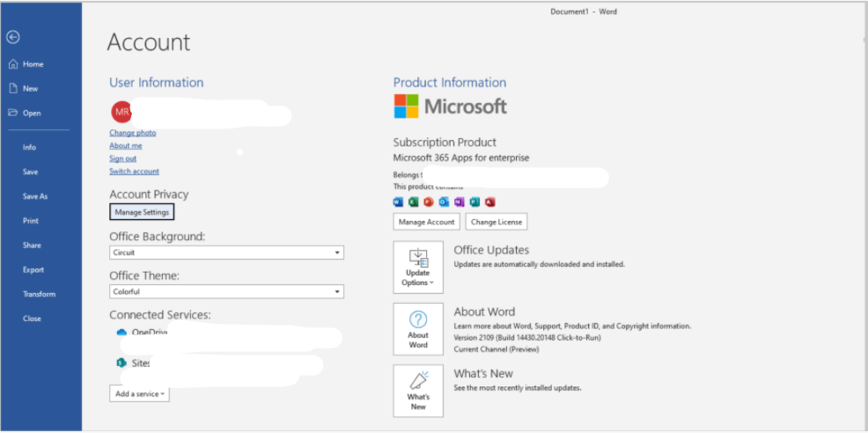Click the OneNote product icon
Viewport: 868px width, 433px height.
pos(459,202)
